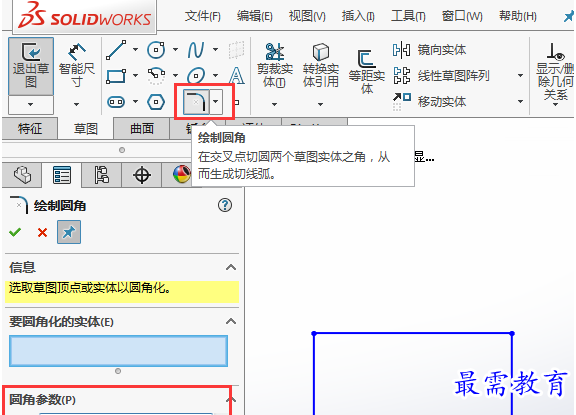576x415 pixels.
Task: Open the Arc tool dropdown arrow
Action: pyautogui.click(x=176, y=76)
